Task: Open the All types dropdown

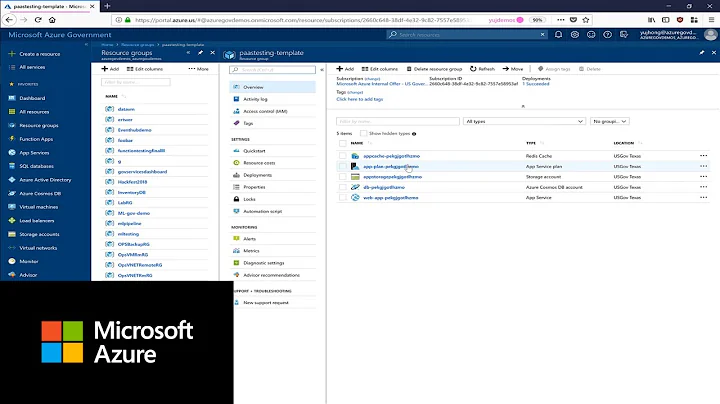Action: [x=524, y=121]
